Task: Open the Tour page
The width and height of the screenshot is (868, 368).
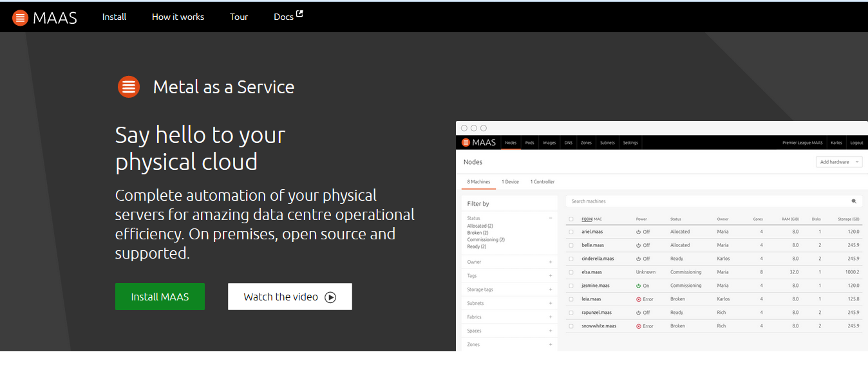Action: (x=239, y=17)
